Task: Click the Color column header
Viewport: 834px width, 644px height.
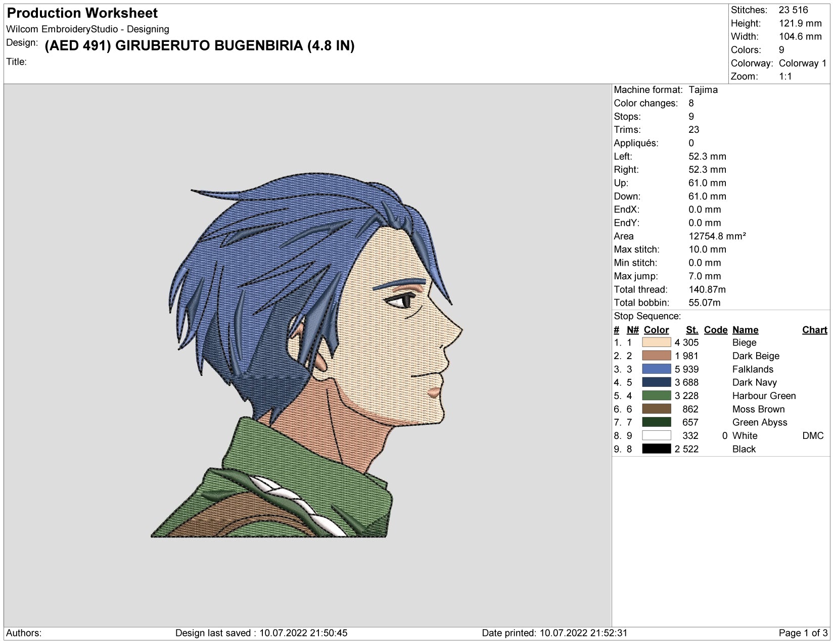Action: 656,330
